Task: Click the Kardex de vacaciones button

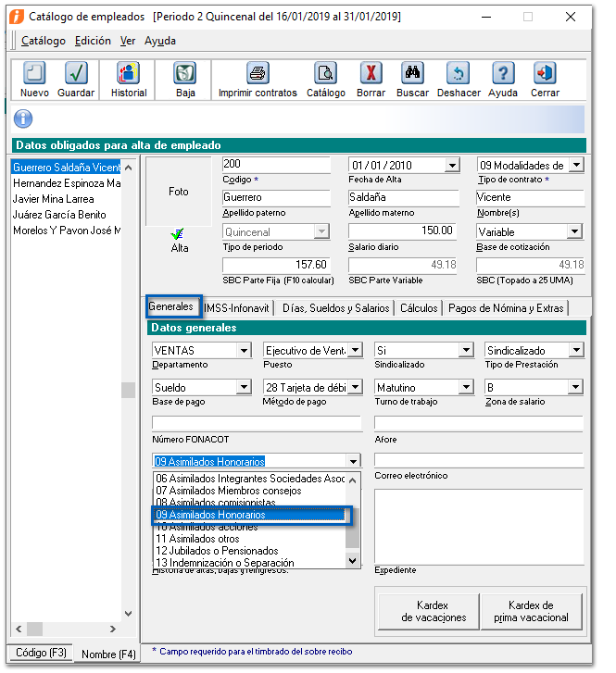Action: 426,612
